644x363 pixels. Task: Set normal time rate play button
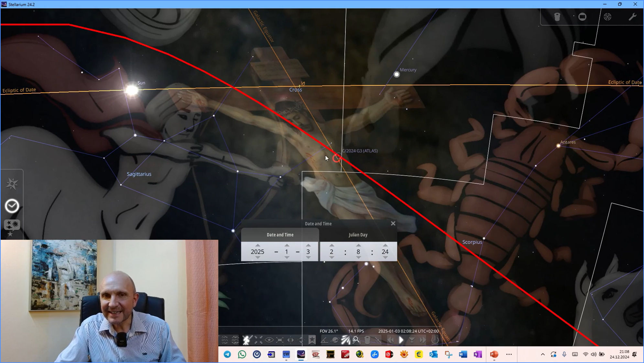(401, 340)
